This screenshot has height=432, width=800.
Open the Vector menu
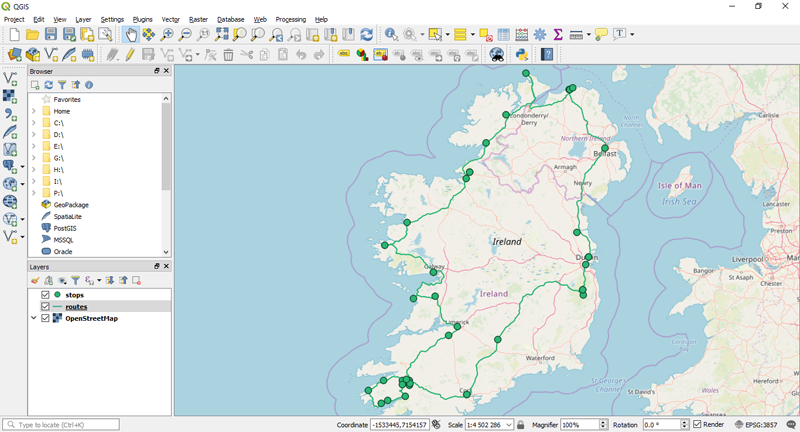(x=170, y=19)
